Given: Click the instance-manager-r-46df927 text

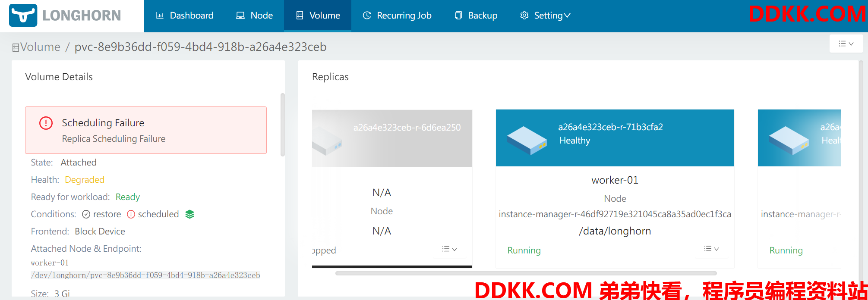Looking at the screenshot, I should coord(615,214).
